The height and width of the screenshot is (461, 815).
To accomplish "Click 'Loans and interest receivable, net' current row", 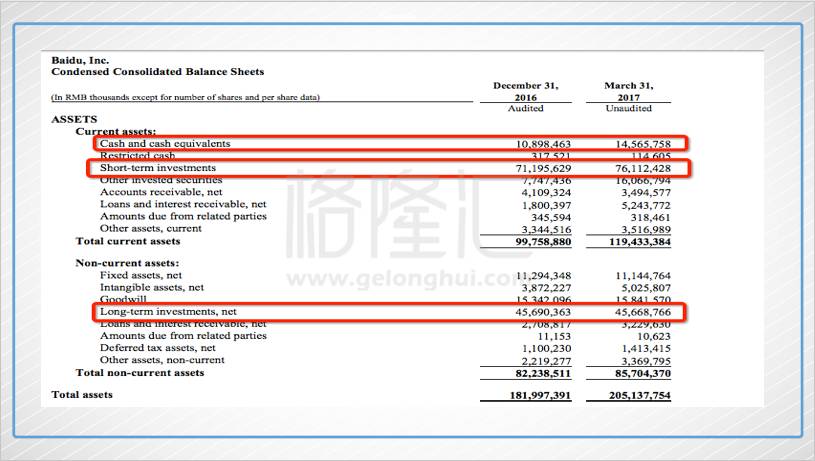I will 183,204.
